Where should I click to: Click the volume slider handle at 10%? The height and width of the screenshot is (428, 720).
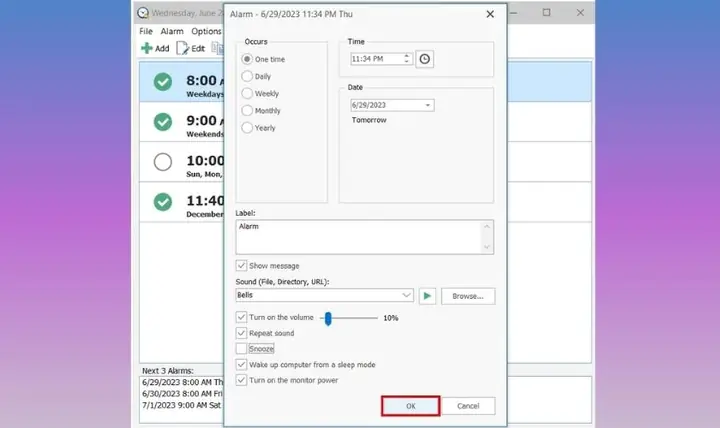(x=328, y=318)
